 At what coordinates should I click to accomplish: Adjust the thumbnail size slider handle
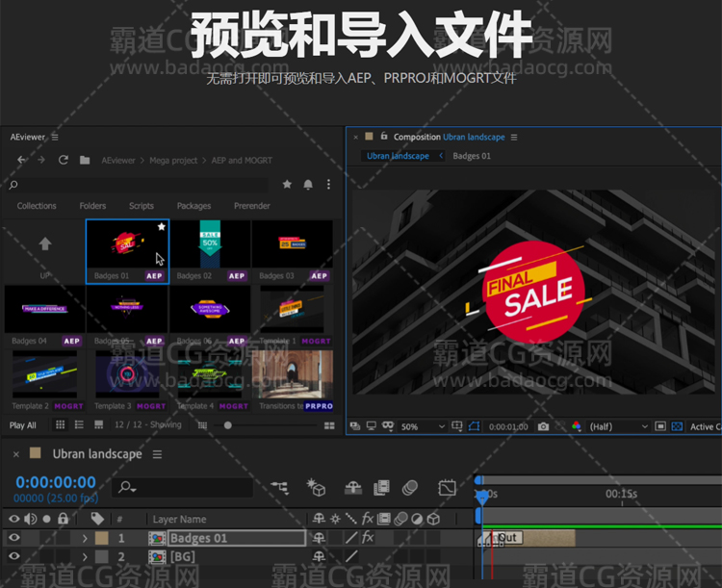pos(227,425)
